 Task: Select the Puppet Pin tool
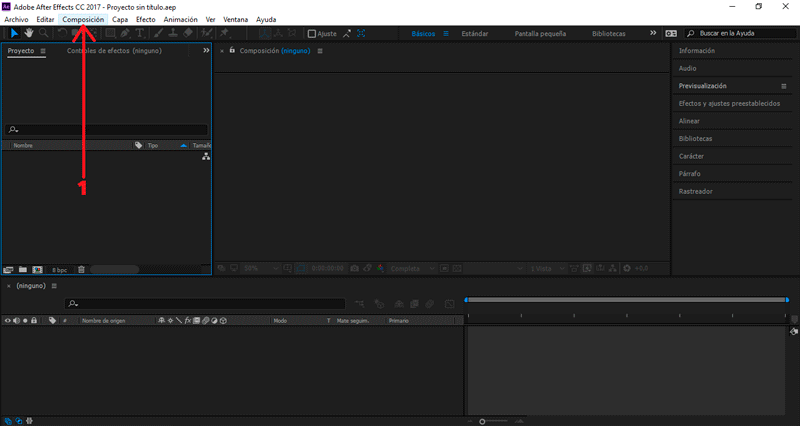pyautogui.click(x=224, y=33)
